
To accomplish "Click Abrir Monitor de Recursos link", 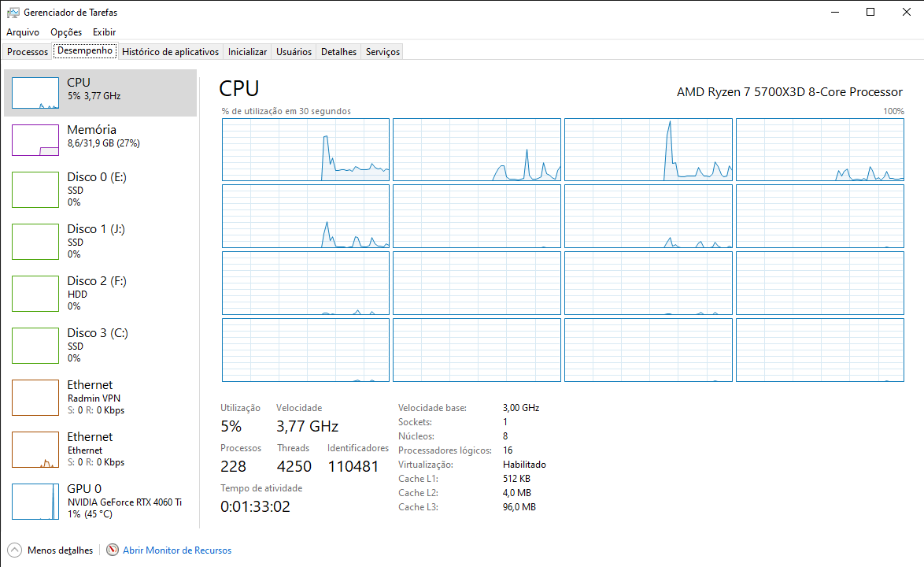I will (177, 550).
